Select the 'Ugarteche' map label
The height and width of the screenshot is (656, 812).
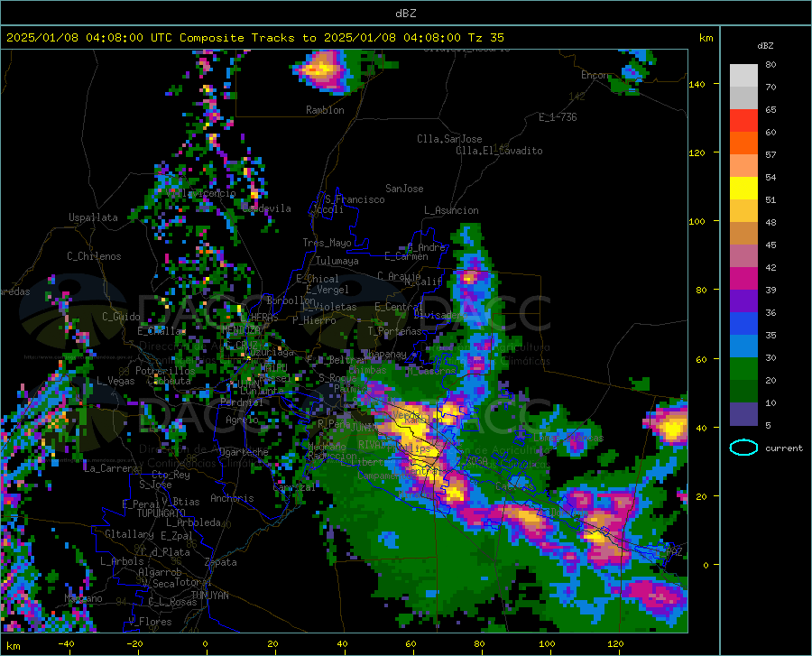244,452
